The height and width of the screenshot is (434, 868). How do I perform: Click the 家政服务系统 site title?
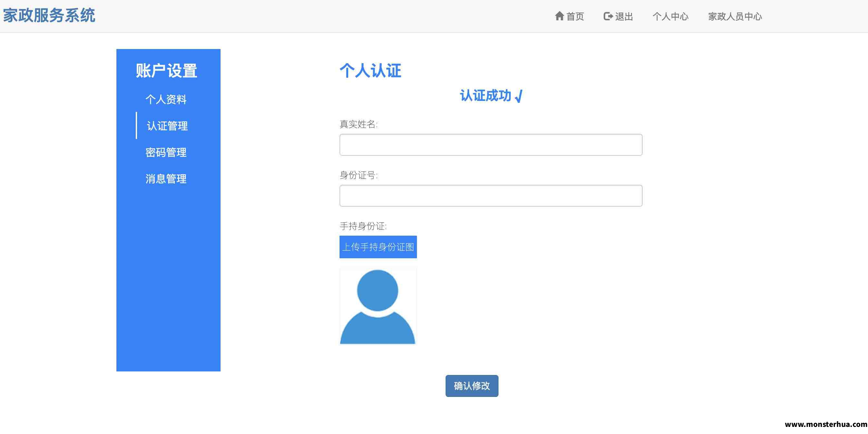(x=49, y=15)
